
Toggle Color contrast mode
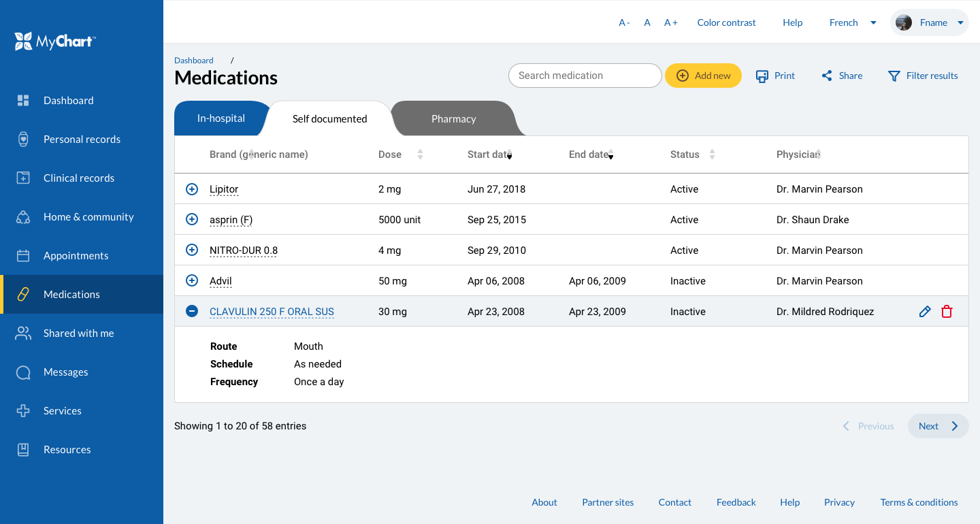726,22
